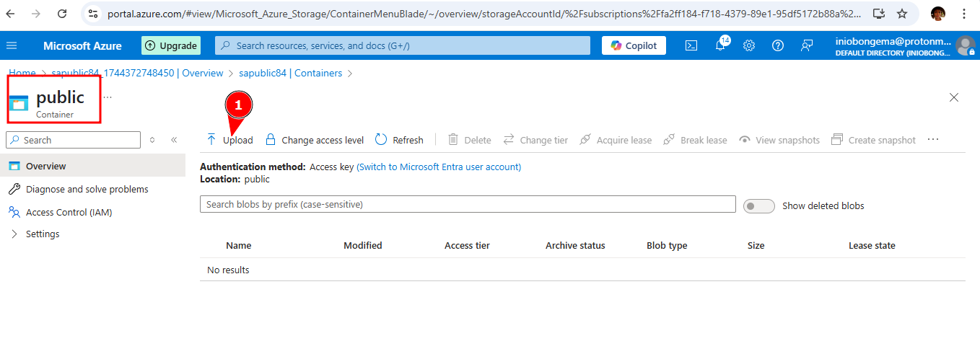
Task: Click Change tier in the toolbar
Action: point(535,140)
